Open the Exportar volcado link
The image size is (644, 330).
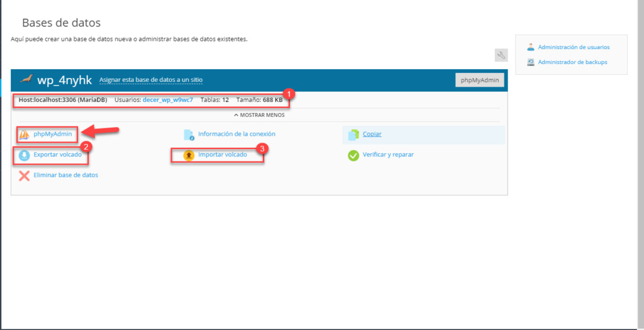(x=57, y=155)
